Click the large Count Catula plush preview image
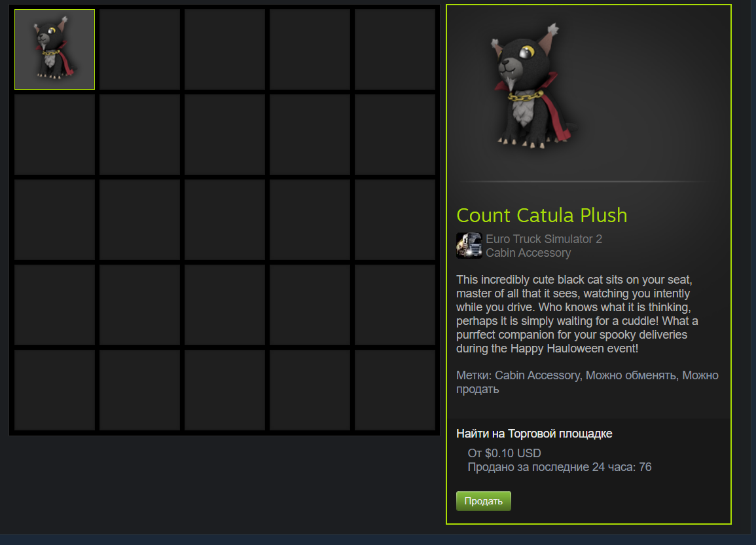 [x=534, y=87]
